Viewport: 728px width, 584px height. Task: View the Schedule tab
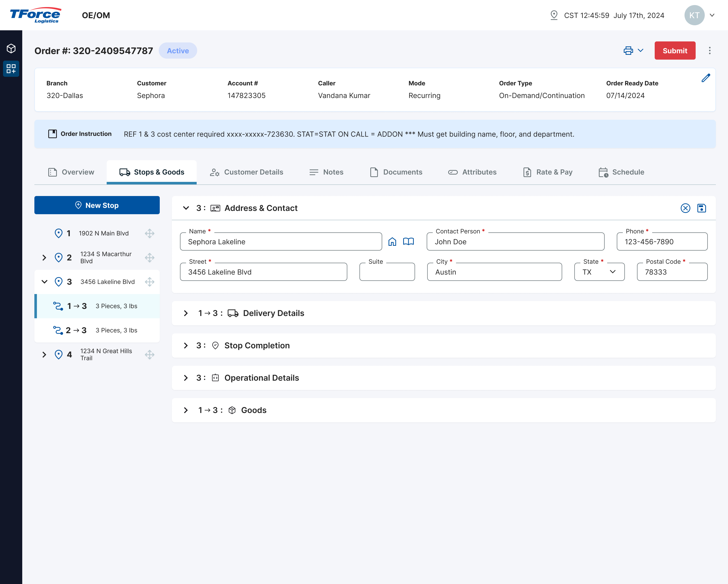tap(621, 172)
